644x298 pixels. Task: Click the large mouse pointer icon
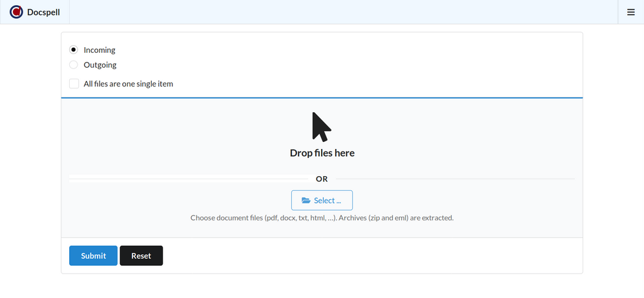pyautogui.click(x=322, y=126)
